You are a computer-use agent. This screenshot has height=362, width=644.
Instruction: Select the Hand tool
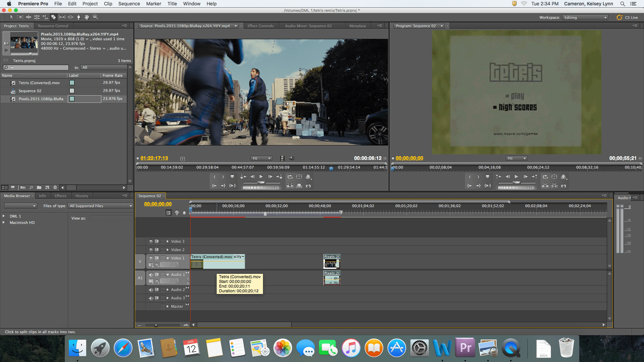[x=87, y=17]
